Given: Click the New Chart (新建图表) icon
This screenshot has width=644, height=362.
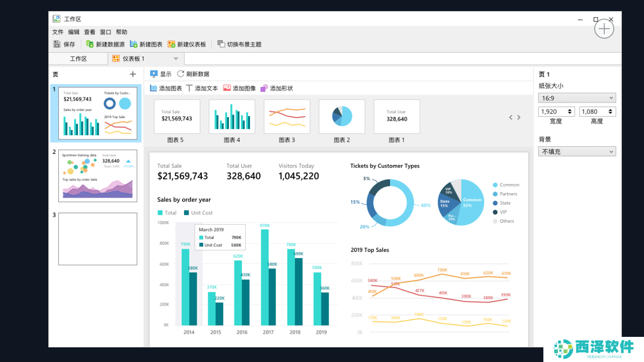Looking at the screenshot, I should tap(133, 44).
